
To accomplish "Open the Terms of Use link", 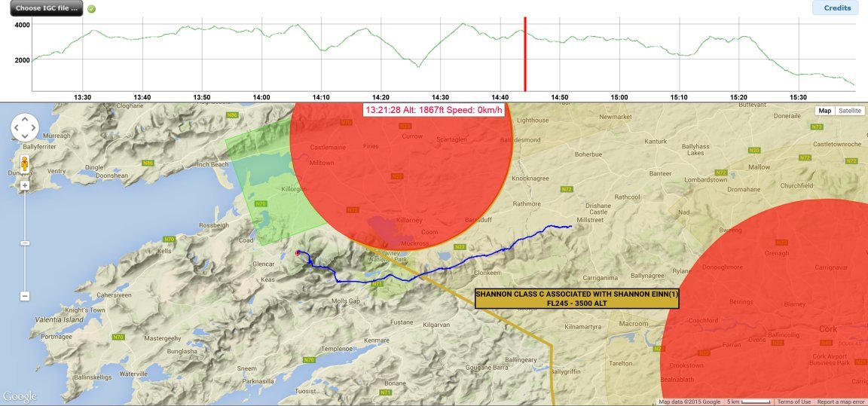I will click(x=794, y=402).
